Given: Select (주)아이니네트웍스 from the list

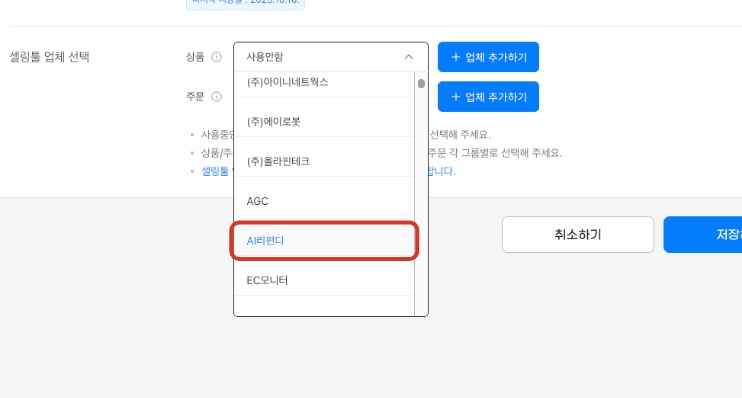Looking at the screenshot, I should point(324,82).
